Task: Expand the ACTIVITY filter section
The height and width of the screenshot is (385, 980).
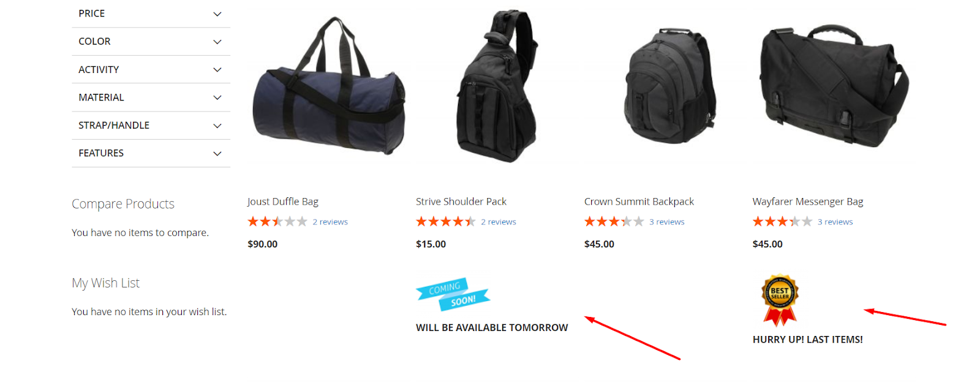Action: (151, 69)
